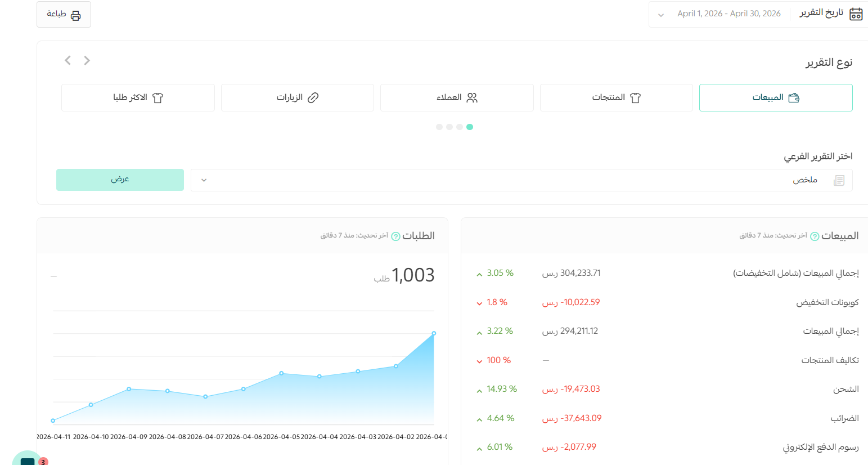
Task: Click the document icon beside ملخص
Action: point(839,180)
